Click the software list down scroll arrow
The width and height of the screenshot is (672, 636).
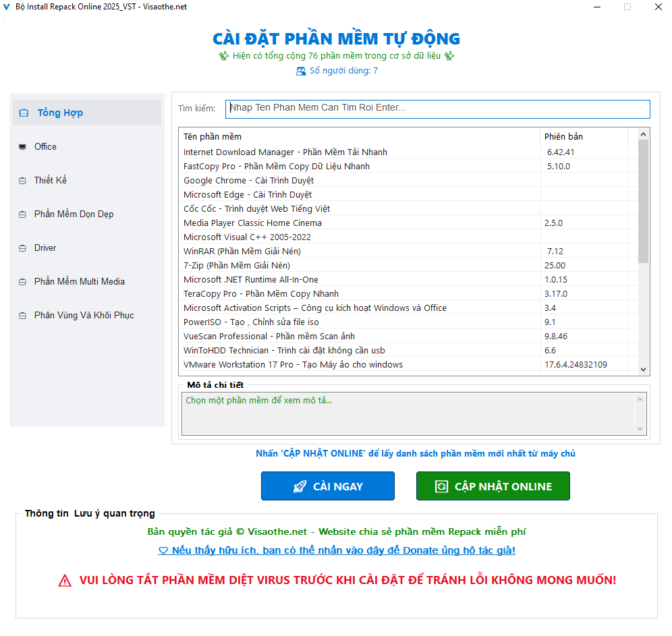[643, 369]
